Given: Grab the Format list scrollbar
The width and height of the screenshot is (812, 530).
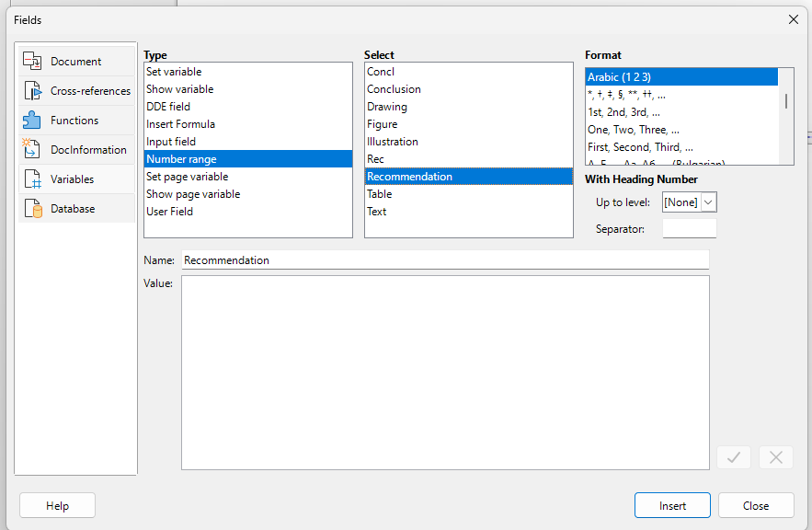Looking at the screenshot, I should click(786, 101).
